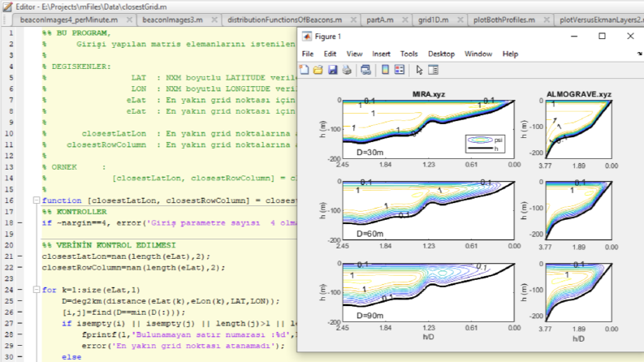Click the 'else' keyword on line 30
The image size is (644, 362).
point(71,357)
